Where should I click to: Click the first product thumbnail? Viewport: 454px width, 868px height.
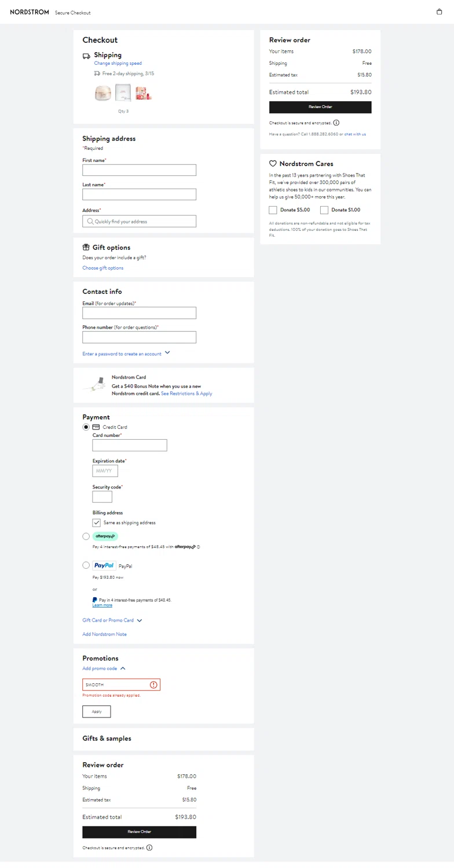(x=103, y=93)
